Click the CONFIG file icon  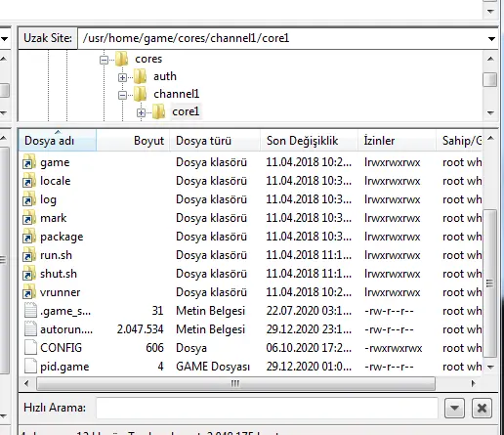click(x=30, y=348)
